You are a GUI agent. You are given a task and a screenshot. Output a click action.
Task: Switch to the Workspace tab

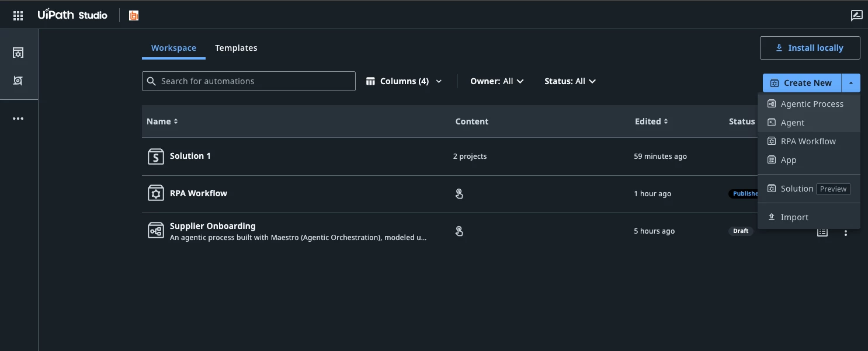pos(173,48)
